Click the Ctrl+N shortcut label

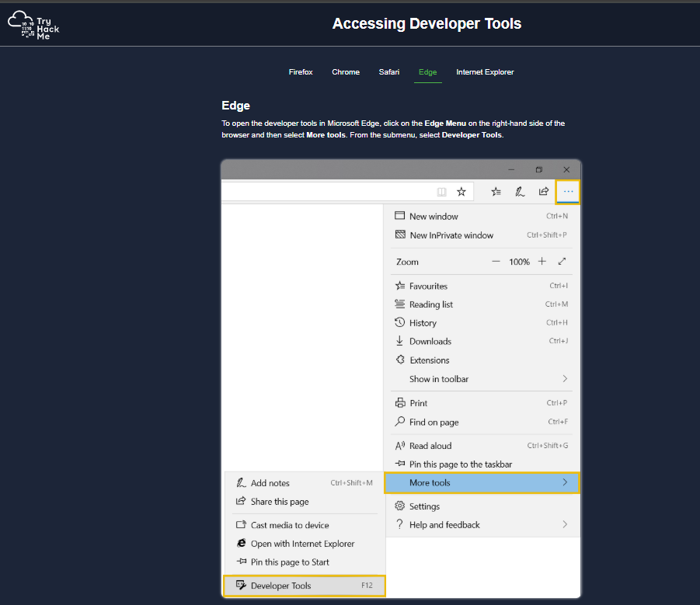point(557,216)
